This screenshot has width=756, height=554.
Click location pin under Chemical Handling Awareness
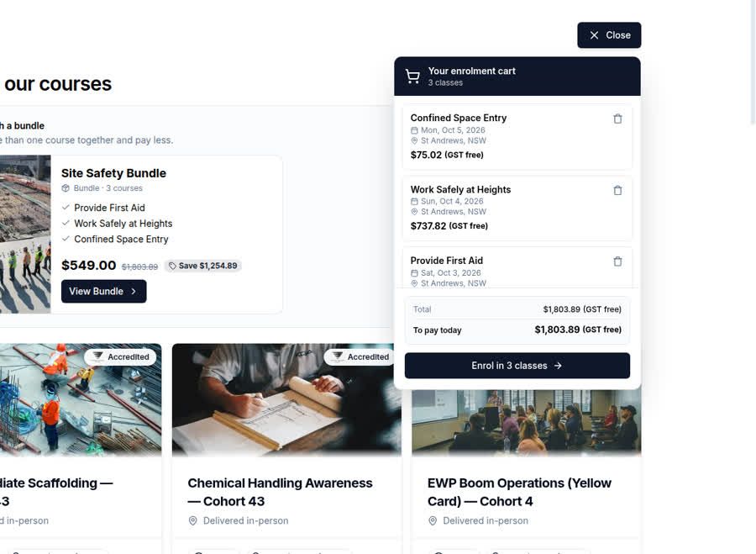pos(193,520)
